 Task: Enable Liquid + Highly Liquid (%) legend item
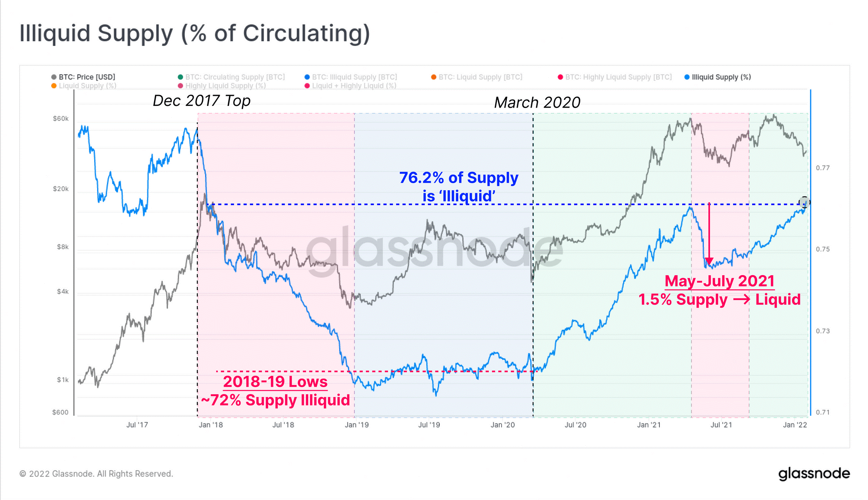(x=350, y=86)
